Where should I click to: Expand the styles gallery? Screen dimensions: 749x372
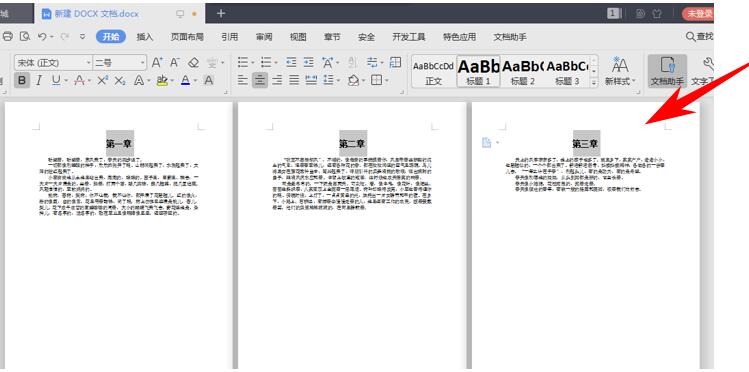(x=594, y=83)
